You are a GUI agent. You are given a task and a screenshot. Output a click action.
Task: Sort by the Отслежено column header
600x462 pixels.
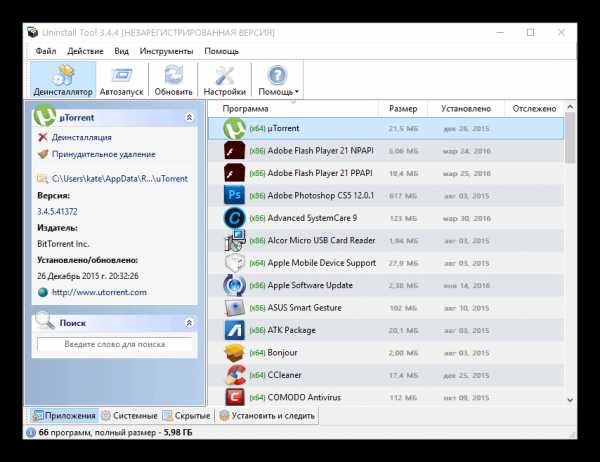[534, 109]
